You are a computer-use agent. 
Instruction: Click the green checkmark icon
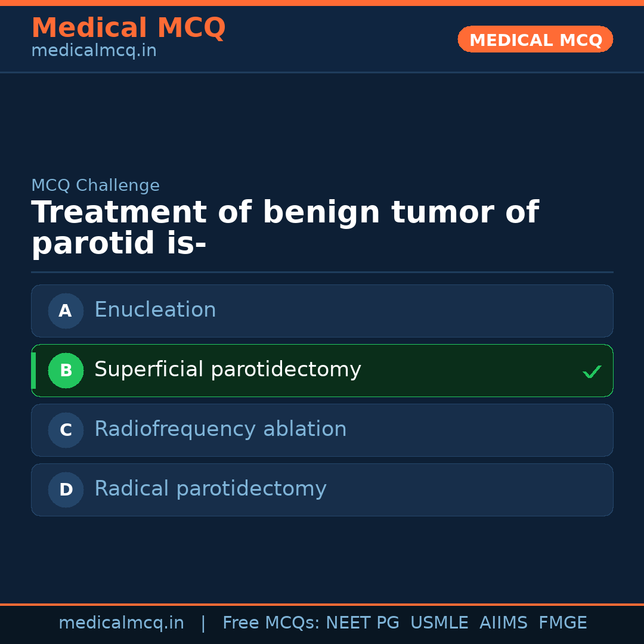pos(592,371)
